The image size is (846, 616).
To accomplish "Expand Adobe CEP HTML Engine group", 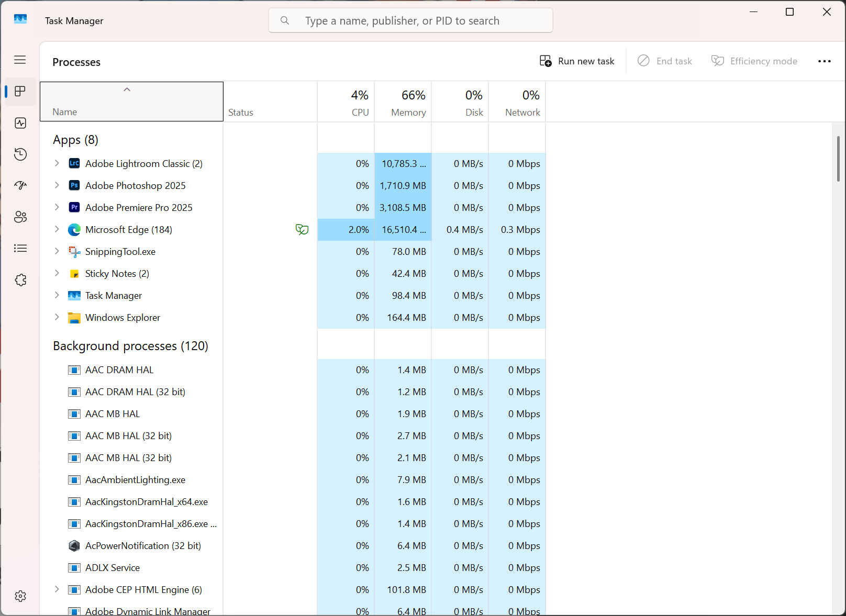I will coord(57,589).
